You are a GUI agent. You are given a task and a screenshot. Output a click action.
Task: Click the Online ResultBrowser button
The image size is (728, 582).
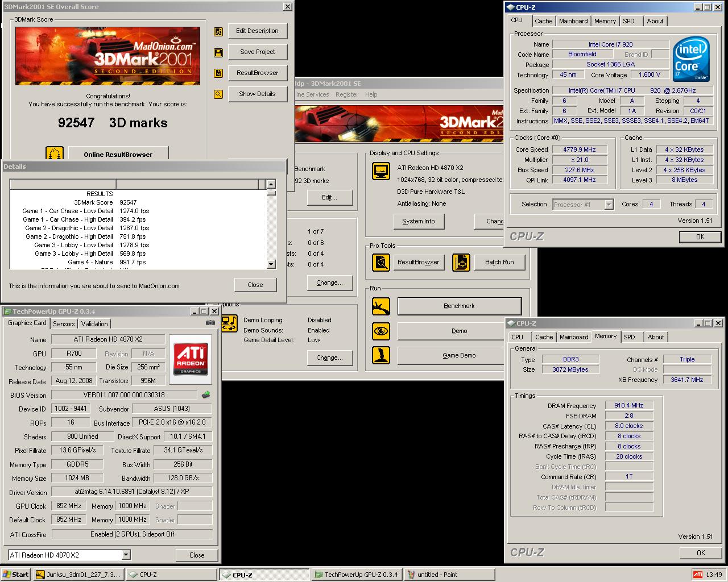(x=118, y=154)
